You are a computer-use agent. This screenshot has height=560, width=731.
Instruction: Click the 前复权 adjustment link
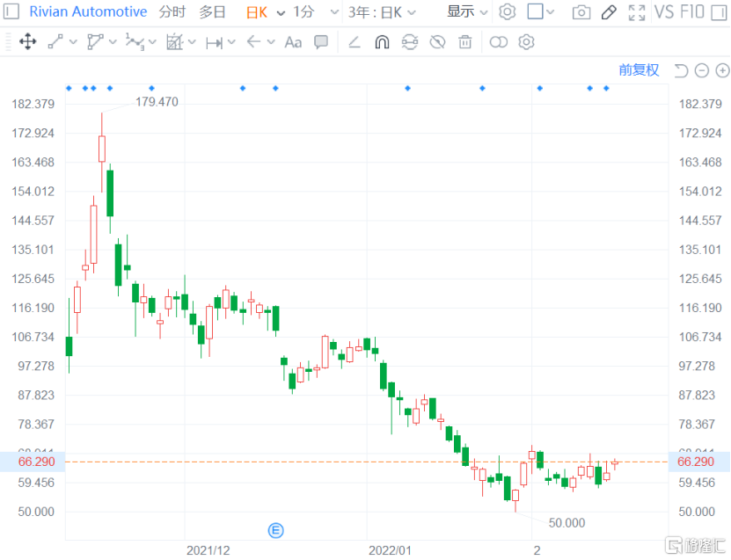coord(639,70)
